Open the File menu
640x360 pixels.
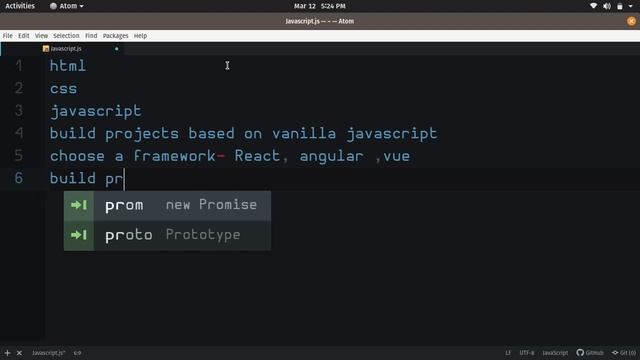[x=7, y=36]
